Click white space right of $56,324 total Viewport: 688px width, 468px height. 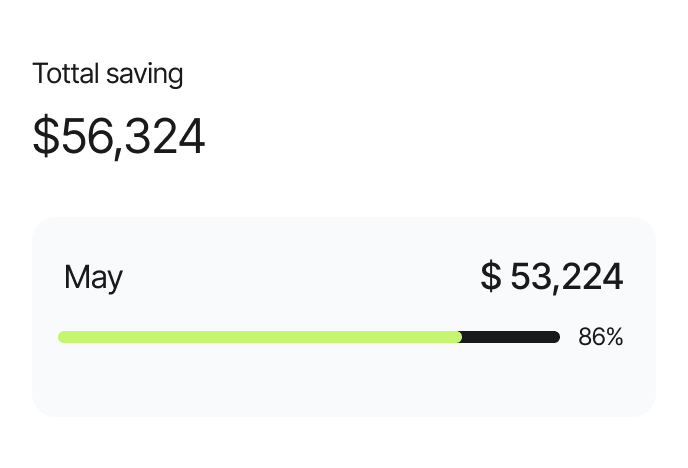coord(440,137)
